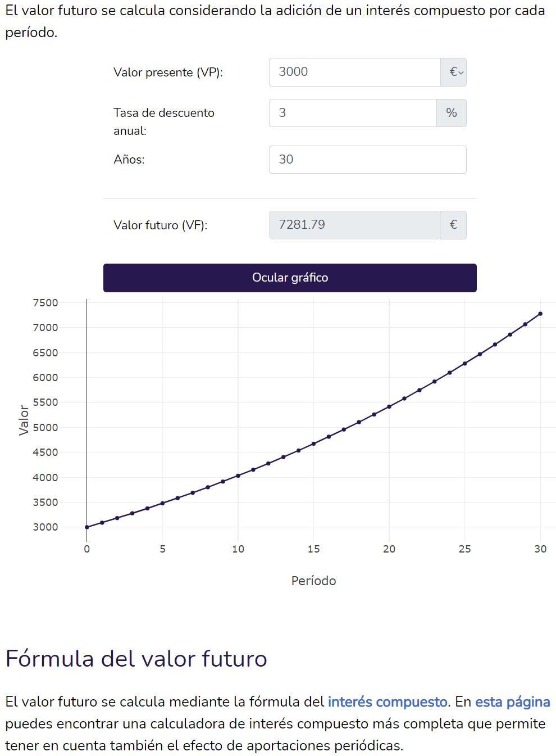Click the Valor presente input field

pos(354,72)
